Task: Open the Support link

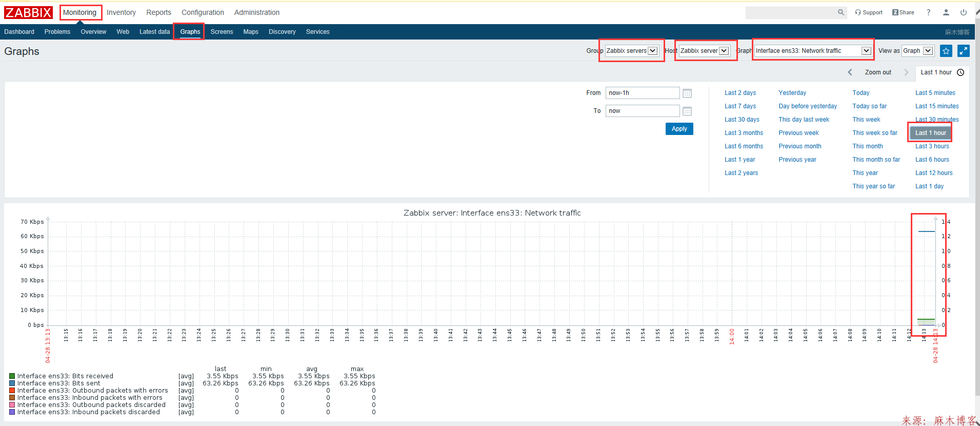Action: point(869,12)
